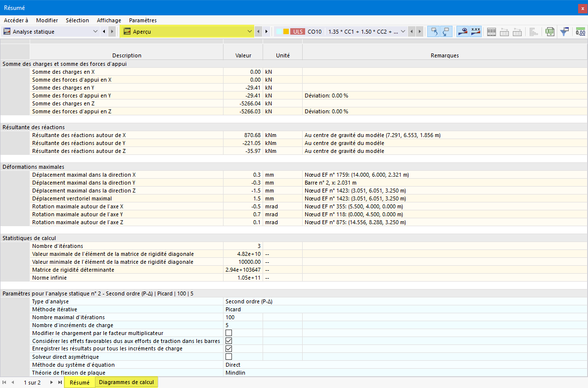The image size is (588, 388).
Task: Enable Solveur direct asymétrique checkbox
Action: pos(229,356)
